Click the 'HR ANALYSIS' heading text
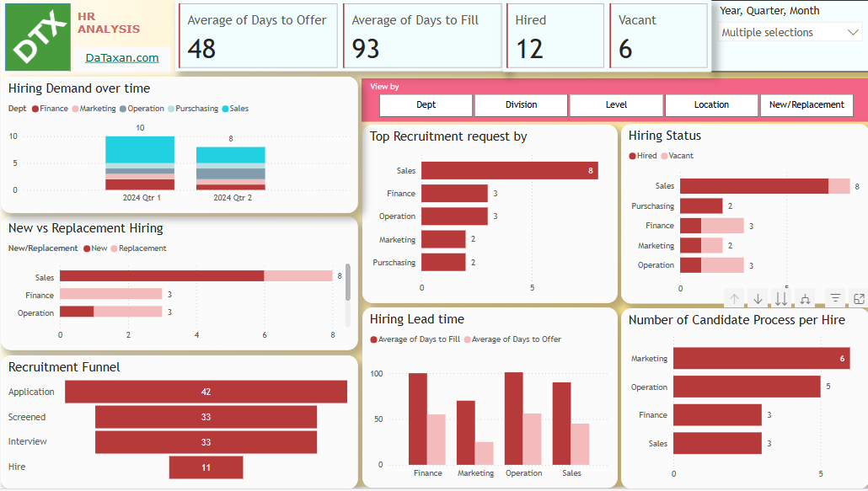Viewport: 868px width, 491px height. click(109, 23)
